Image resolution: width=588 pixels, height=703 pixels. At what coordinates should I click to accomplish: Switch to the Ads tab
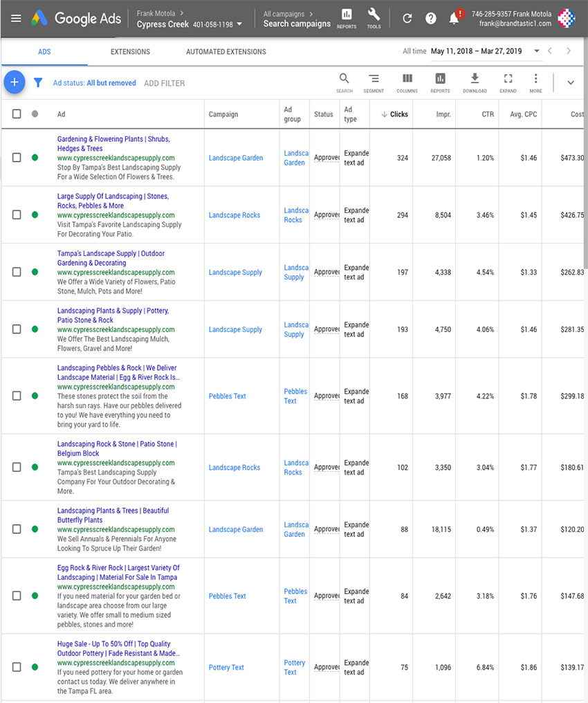coord(44,52)
